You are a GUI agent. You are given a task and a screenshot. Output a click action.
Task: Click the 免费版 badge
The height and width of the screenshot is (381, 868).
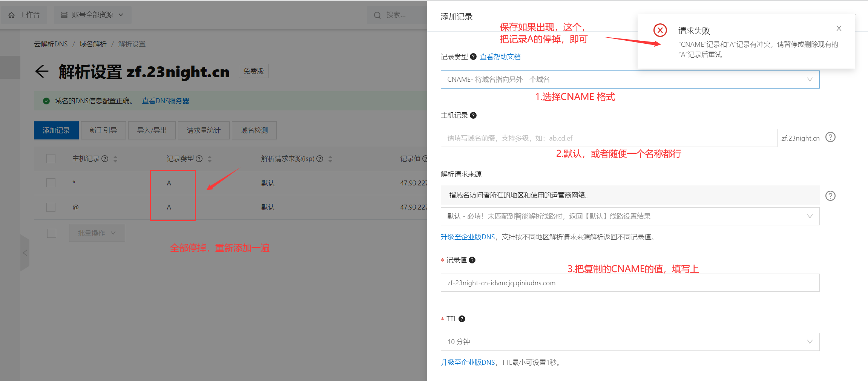[254, 71]
